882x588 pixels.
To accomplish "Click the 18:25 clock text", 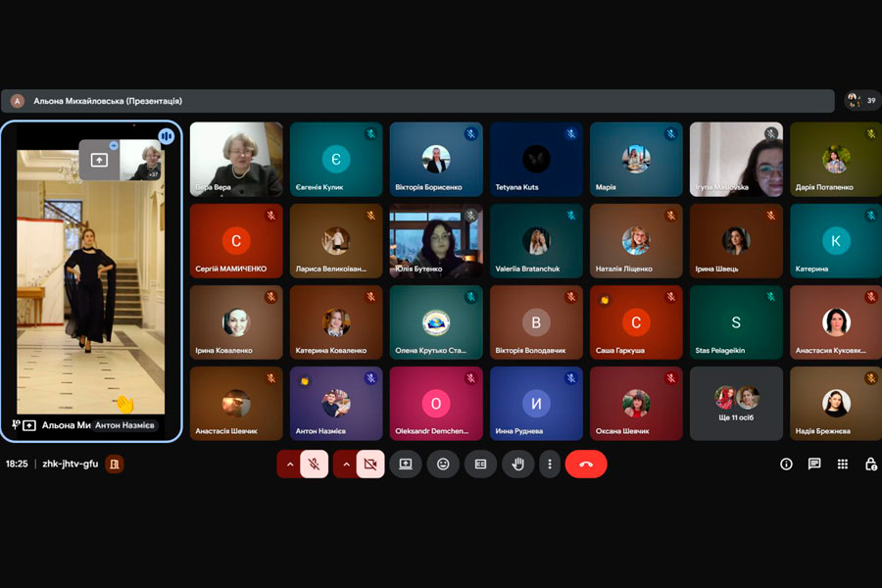I will pyautogui.click(x=17, y=464).
